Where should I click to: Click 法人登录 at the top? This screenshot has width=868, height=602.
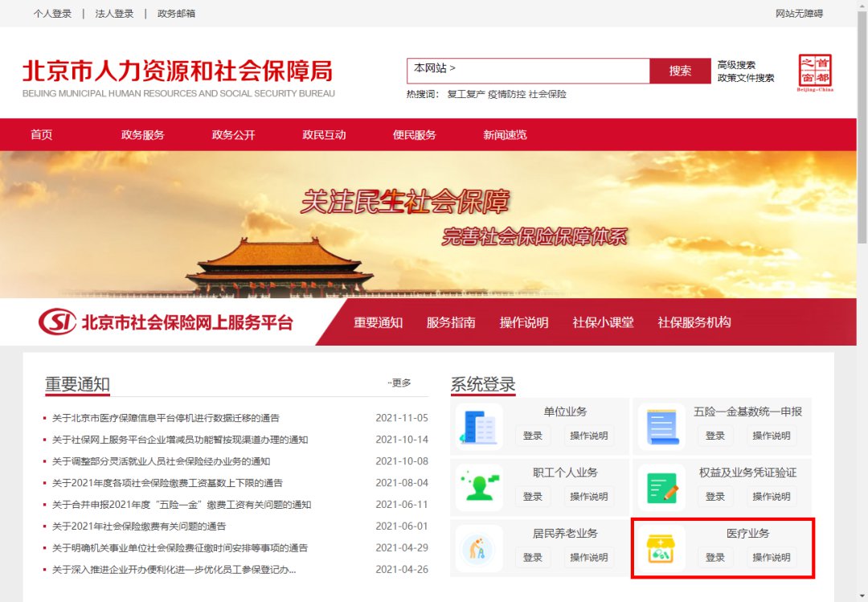click(x=115, y=14)
